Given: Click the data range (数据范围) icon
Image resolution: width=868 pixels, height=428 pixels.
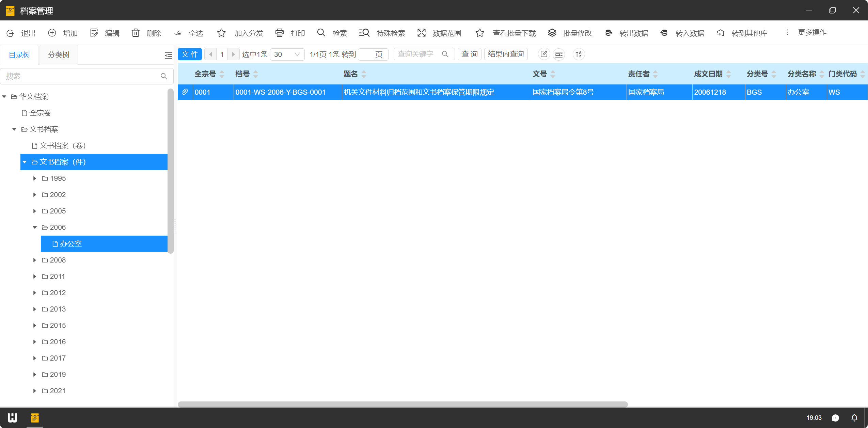Looking at the screenshot, I should pos(422,33).
